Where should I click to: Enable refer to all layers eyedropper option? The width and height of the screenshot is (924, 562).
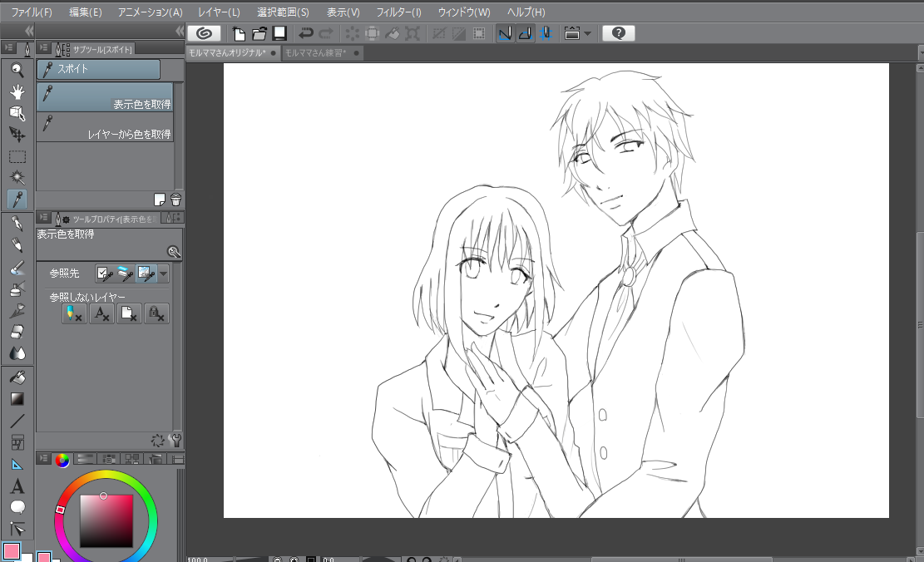[x=126, y=274]
